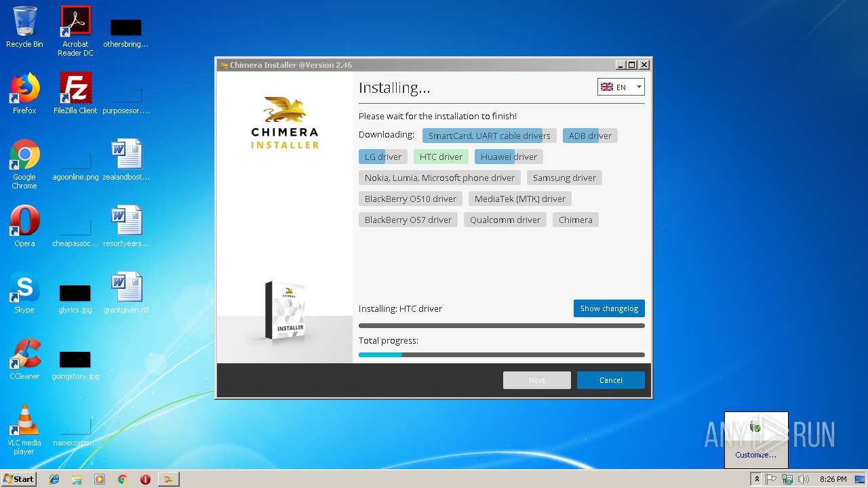This screenshot has height=488, width=868.
Task: Click the installer box product image
Action: point(285,310)
